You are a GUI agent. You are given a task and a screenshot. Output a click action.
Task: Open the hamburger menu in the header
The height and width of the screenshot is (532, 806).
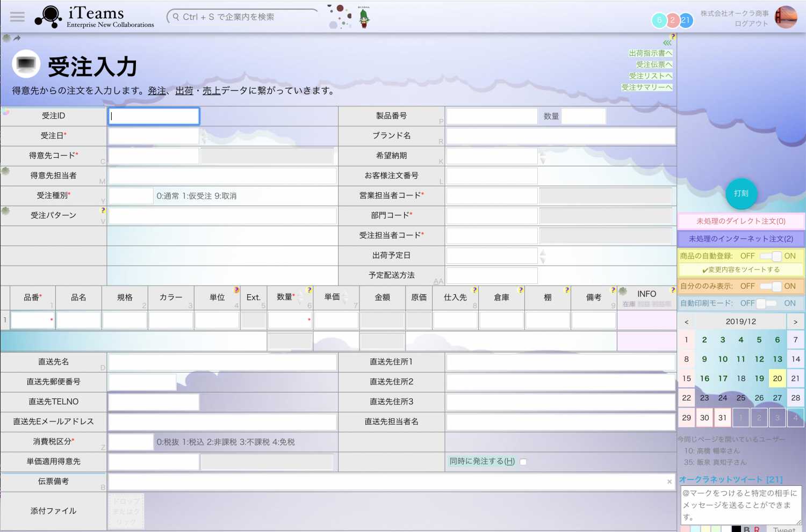17,17
